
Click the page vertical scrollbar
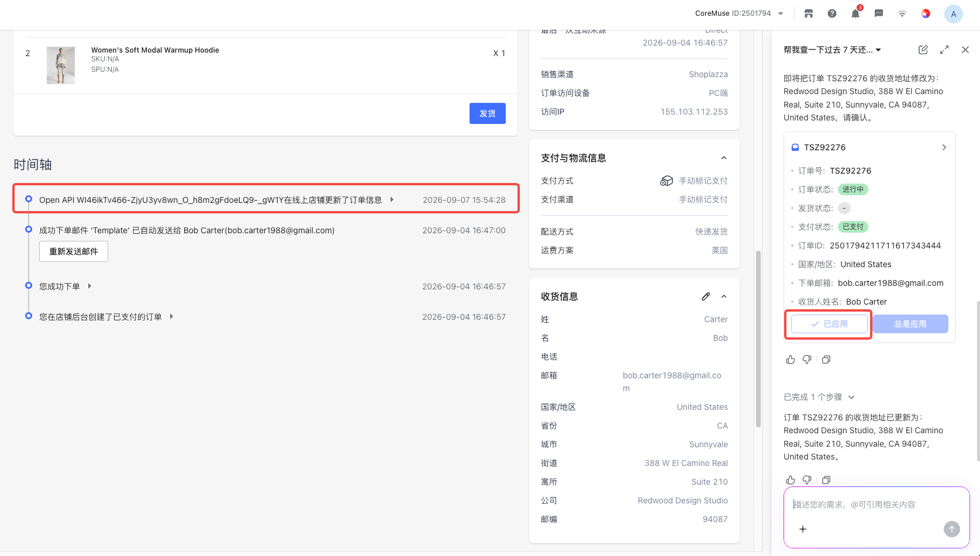point(758,339)
